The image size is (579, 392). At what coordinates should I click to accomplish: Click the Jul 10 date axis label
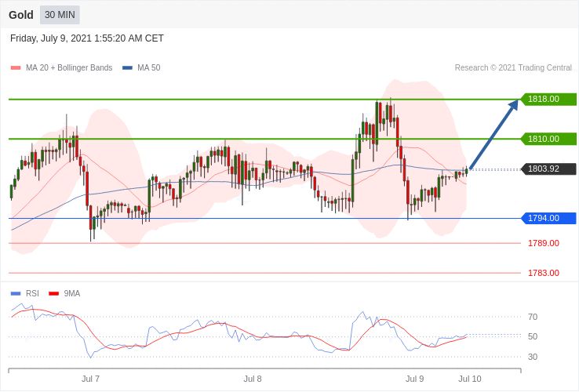click(x=470, y=379)
